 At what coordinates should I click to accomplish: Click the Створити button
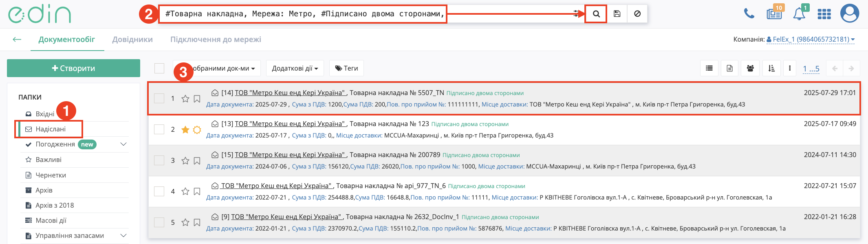pos(73,68)
